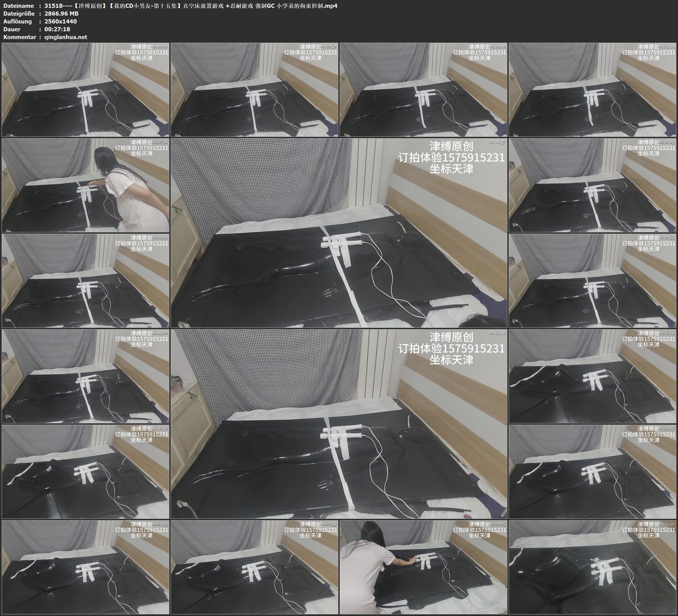Click the thumbnail timestamped 00:10:03
This screenshot has width=678, height=616.
click(x=593, y=185)
